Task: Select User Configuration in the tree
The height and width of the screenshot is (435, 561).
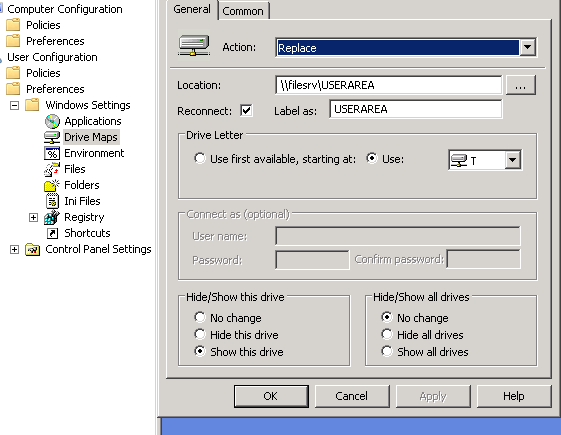Action: tap(52, 57)
